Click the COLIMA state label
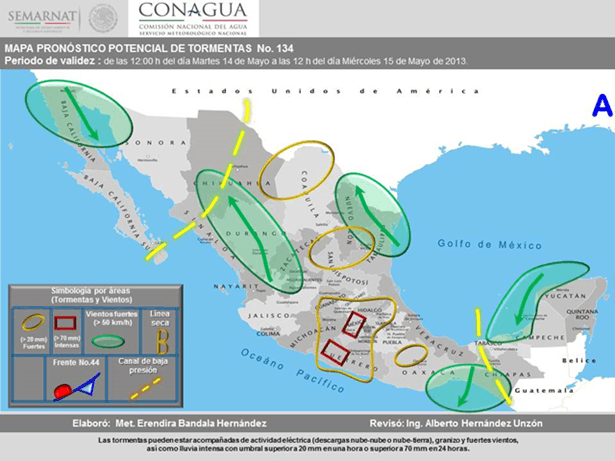 (x=268, y=334)
